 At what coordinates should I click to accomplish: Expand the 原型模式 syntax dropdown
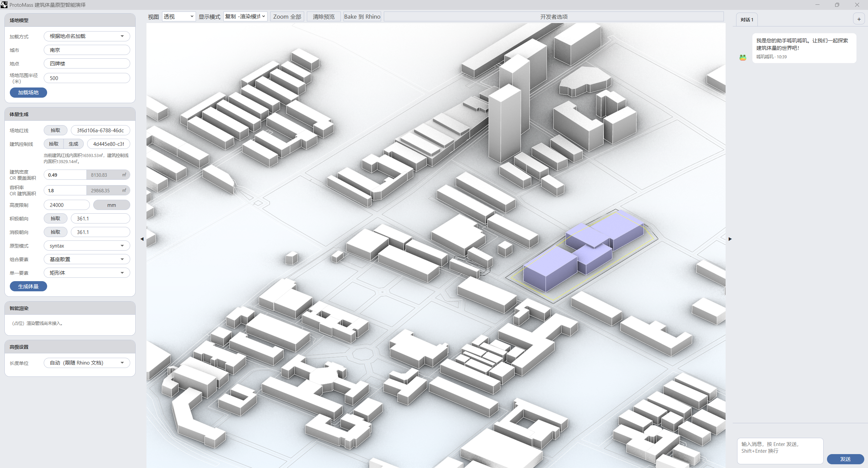[87, 246]
